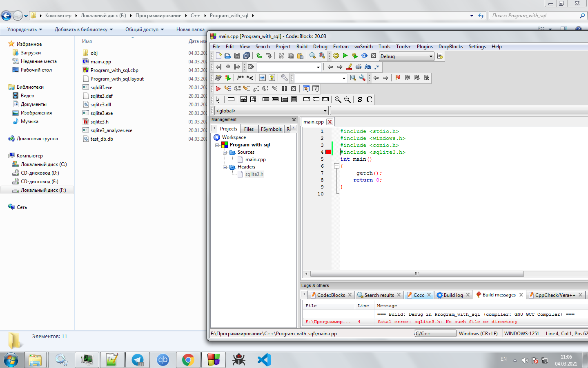Click the Clear bookmarks flag icon

pyautogui.click(x=426, y=78)
